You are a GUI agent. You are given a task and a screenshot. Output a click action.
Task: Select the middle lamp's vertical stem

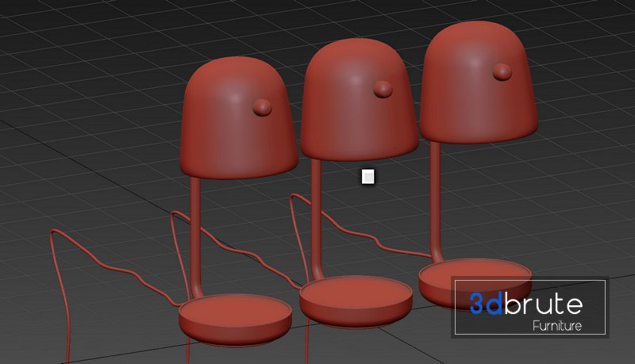[x=317, y=220]
